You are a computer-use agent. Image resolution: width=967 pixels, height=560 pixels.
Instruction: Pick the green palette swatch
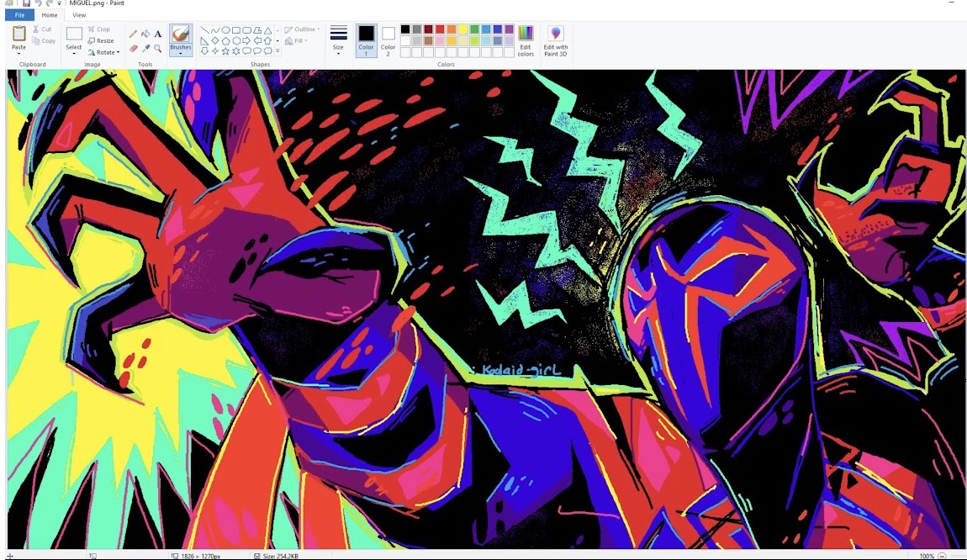click(474, 29)
